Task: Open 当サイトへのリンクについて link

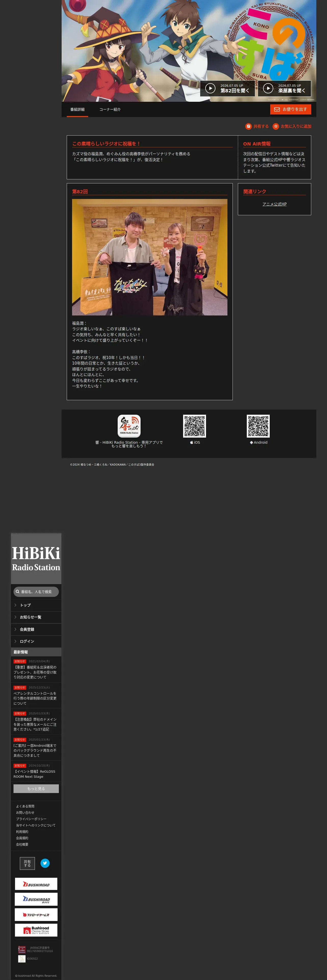Action: pos(36,825)
